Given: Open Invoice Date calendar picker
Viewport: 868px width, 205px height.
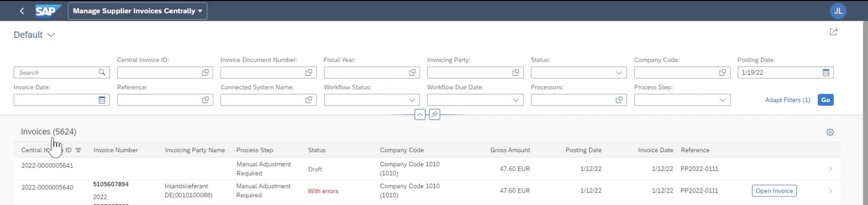Looking at the screenshot, I should (102, 100).
